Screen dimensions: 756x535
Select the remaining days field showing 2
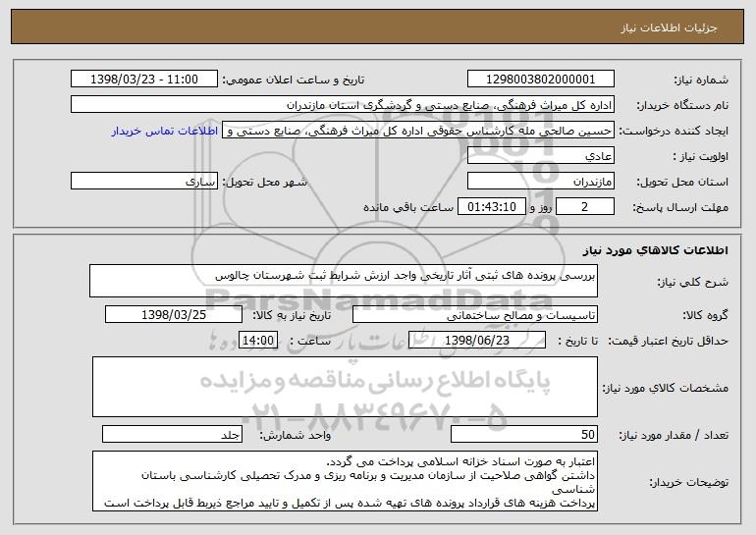pos(585,207)
